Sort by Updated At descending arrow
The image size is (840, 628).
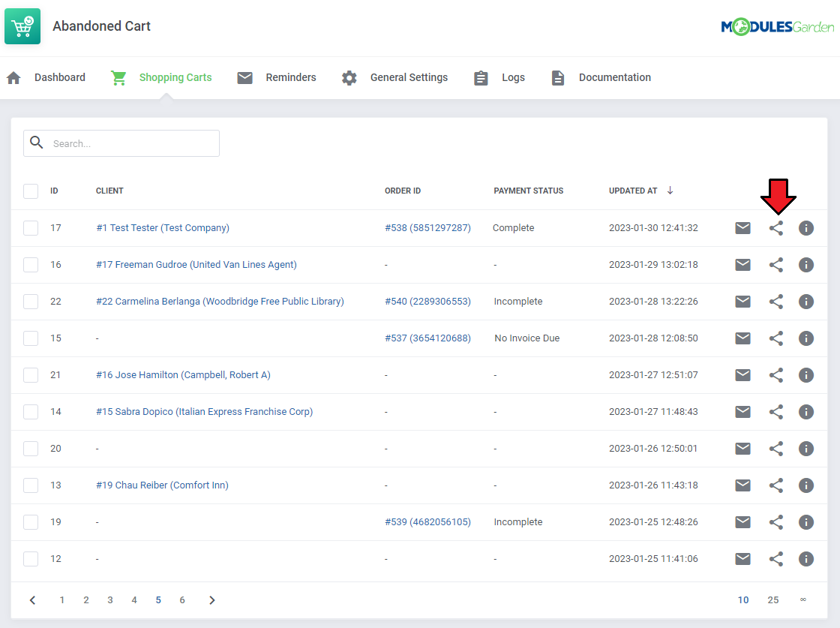click(670, 191)
